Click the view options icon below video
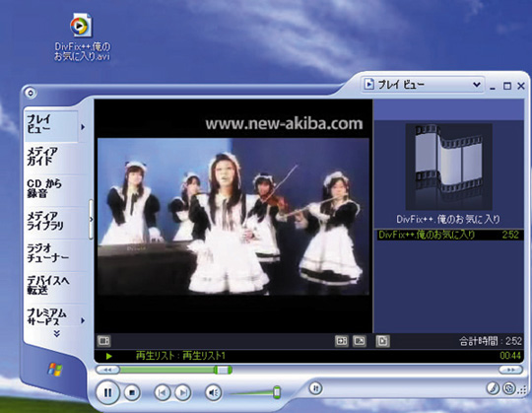This screenshot has height=413, width=532. pyautogui.click(x=103, y=341)
